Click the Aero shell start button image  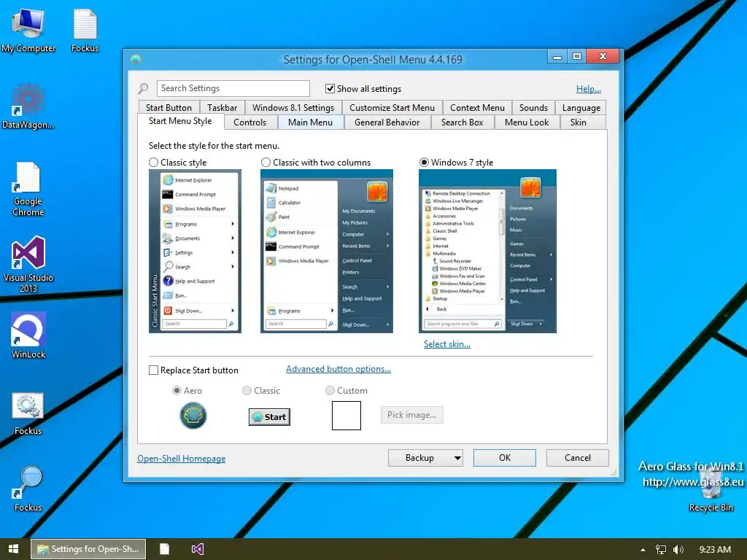193,415
